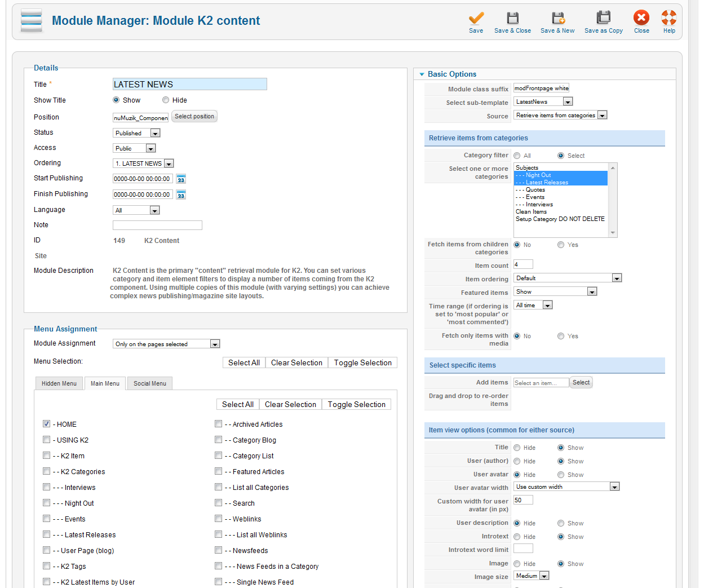The height and width of the screenshot is (588, 704).
Task: Open the Ordering dropdown
Action: click(x=144, y=163)
